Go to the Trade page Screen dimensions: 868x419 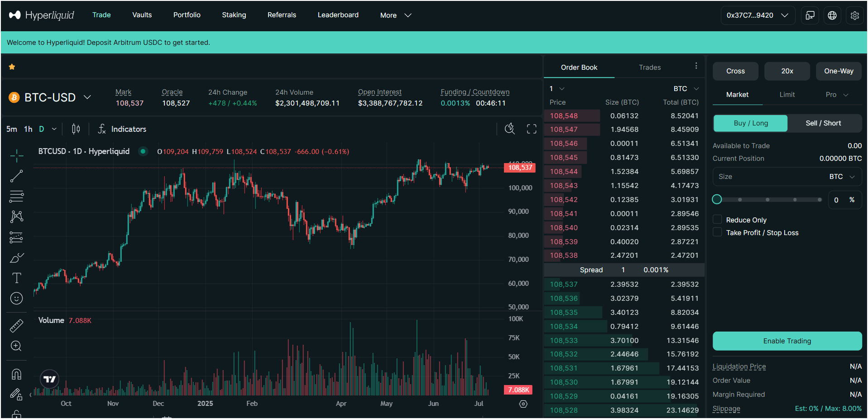click(x=101, y=15)
